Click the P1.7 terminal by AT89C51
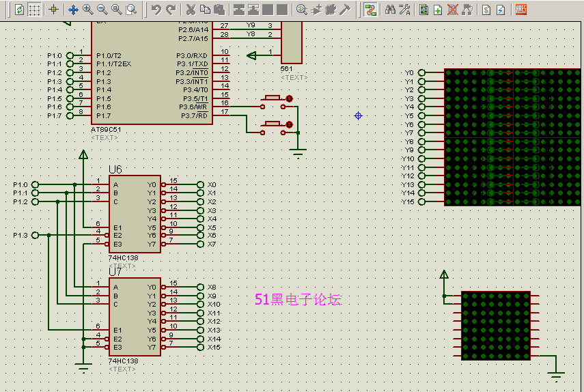Image resolution: width=584 pixels, height=392 pixels. click(70, 116)
